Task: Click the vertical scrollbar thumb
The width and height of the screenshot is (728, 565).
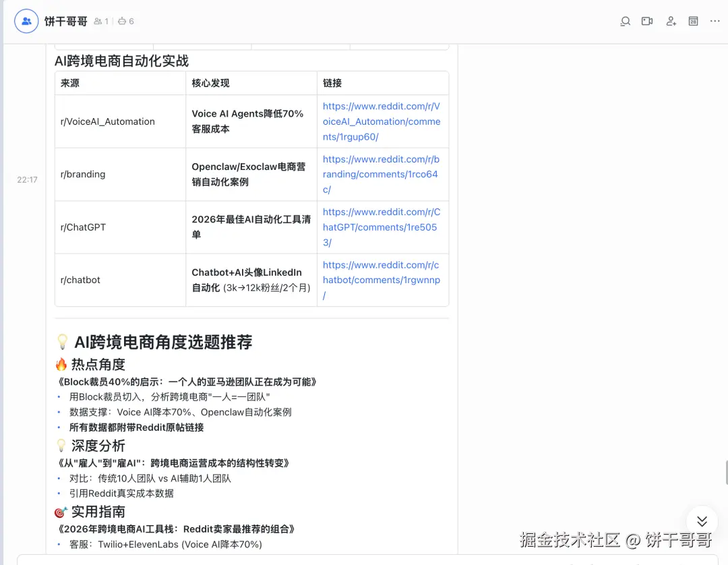Action: coord(726,473)
